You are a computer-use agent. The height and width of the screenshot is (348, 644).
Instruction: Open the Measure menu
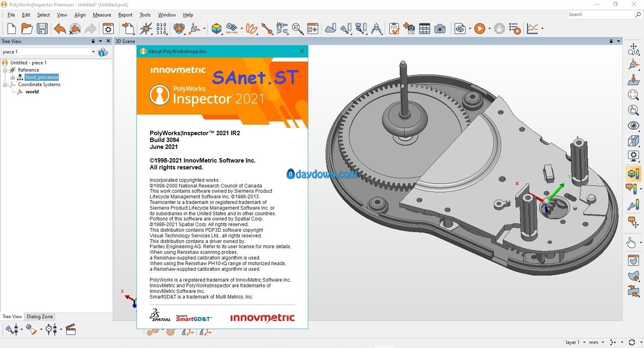pyautogui.click(x=102, y=15)
